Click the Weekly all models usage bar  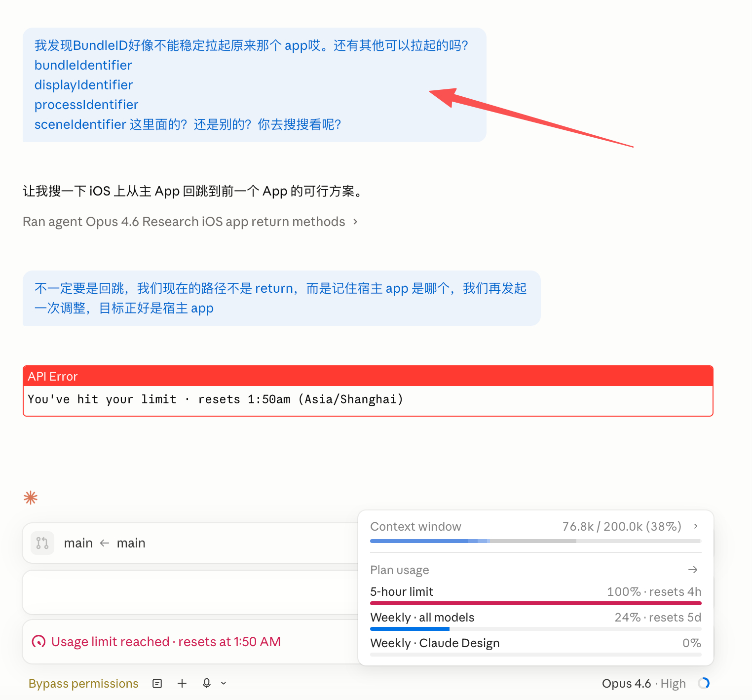tap(536, 629)
